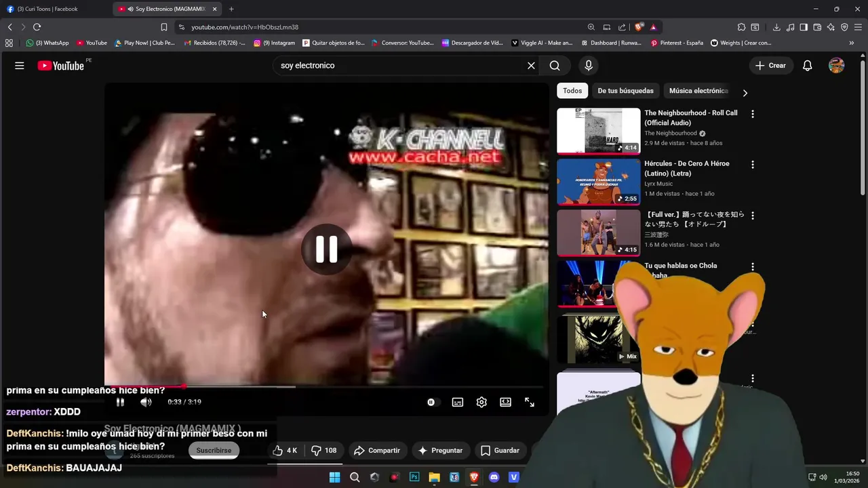Open Photoshop from taskbar

pos(414,477)
